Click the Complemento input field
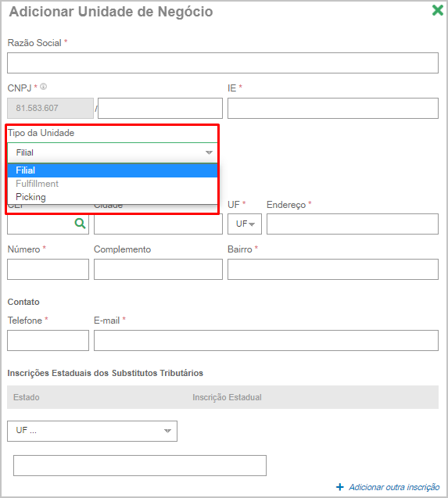Screen dimensions: 448x498 (158, 269)
